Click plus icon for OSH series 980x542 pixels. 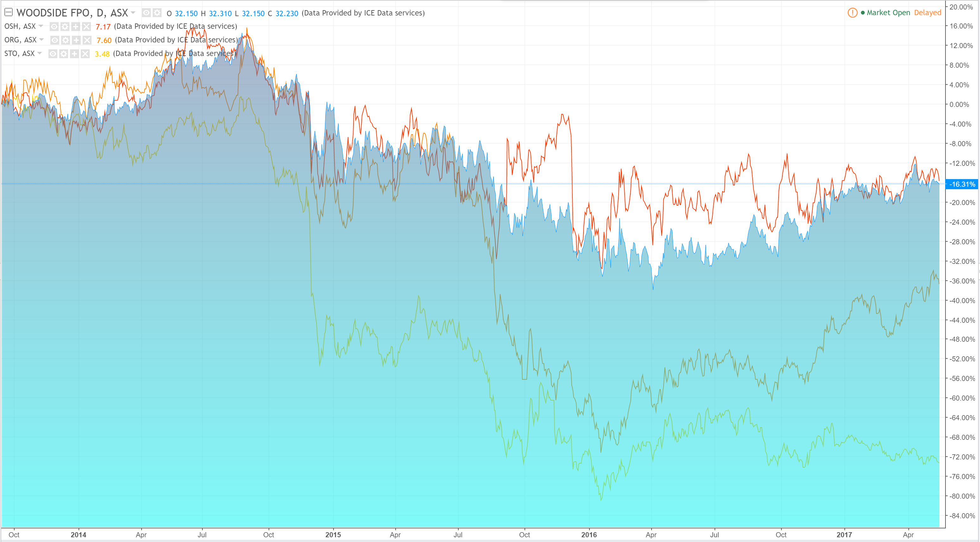[x=76, y=27]
